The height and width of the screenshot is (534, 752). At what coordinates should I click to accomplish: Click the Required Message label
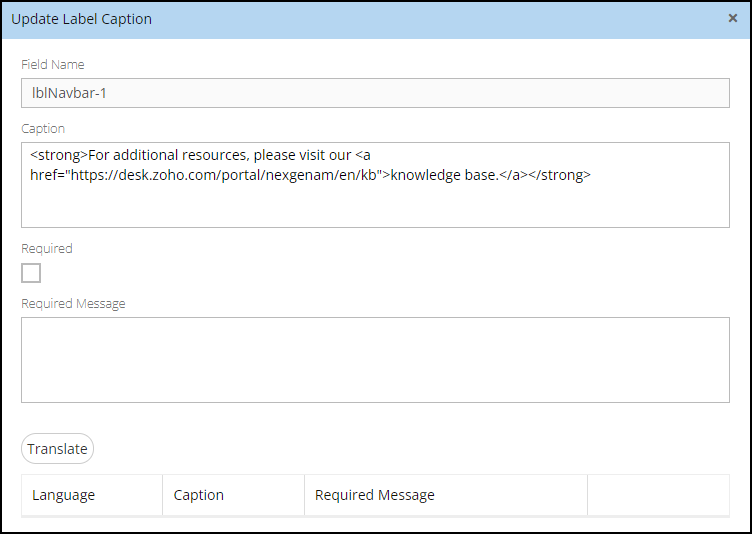[73, 304]
